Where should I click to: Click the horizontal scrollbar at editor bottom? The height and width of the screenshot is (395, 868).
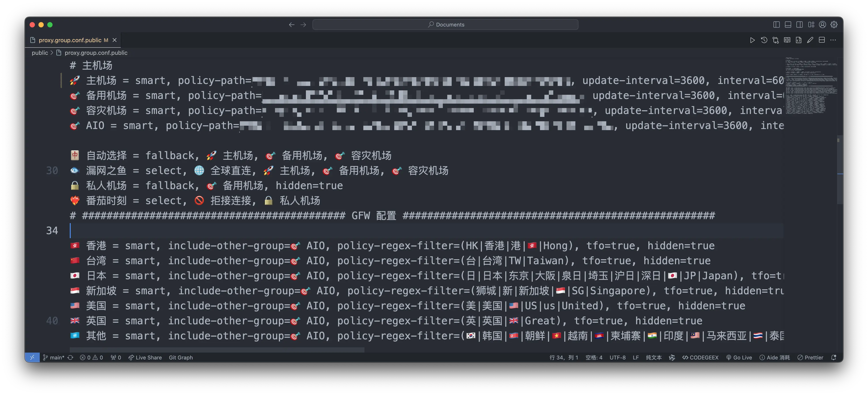click(217, 350)
